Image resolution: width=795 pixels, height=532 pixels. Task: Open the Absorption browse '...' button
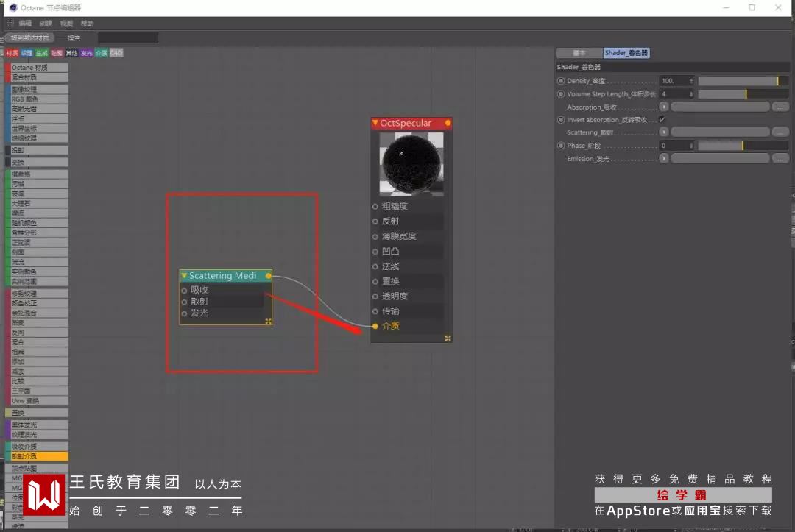pos(780,107)
